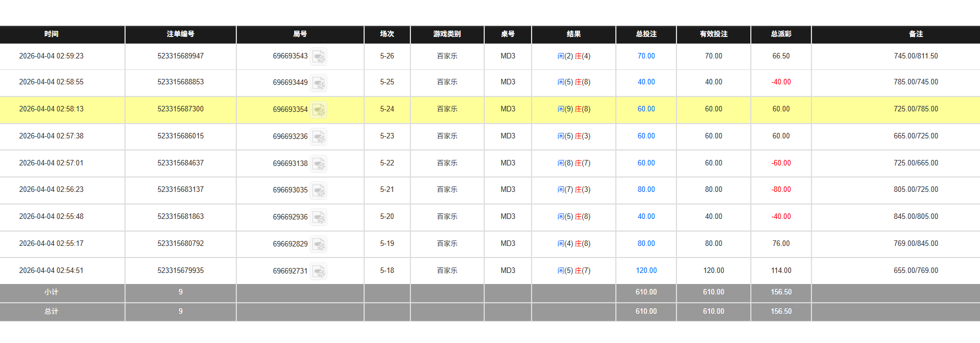Open video replay icon for round 696693138
This screenshot has height=343, width=980.
click(x=318, y=164)
